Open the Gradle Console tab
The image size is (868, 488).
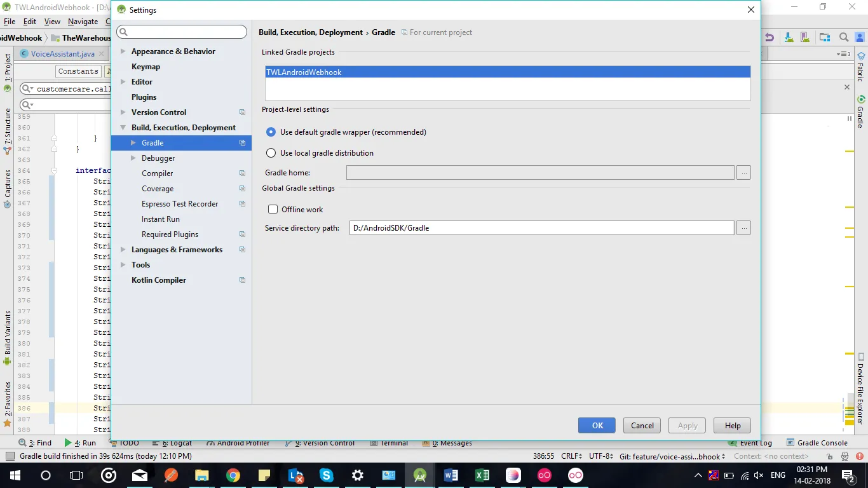(817, 443)
